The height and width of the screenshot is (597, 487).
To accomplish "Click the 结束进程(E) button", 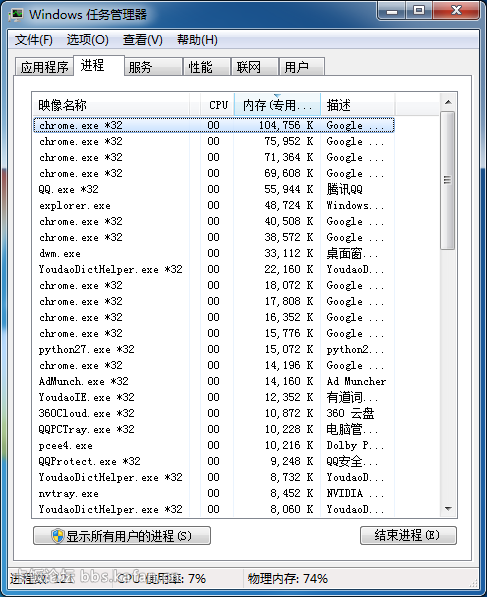I will tap(408, 535).
